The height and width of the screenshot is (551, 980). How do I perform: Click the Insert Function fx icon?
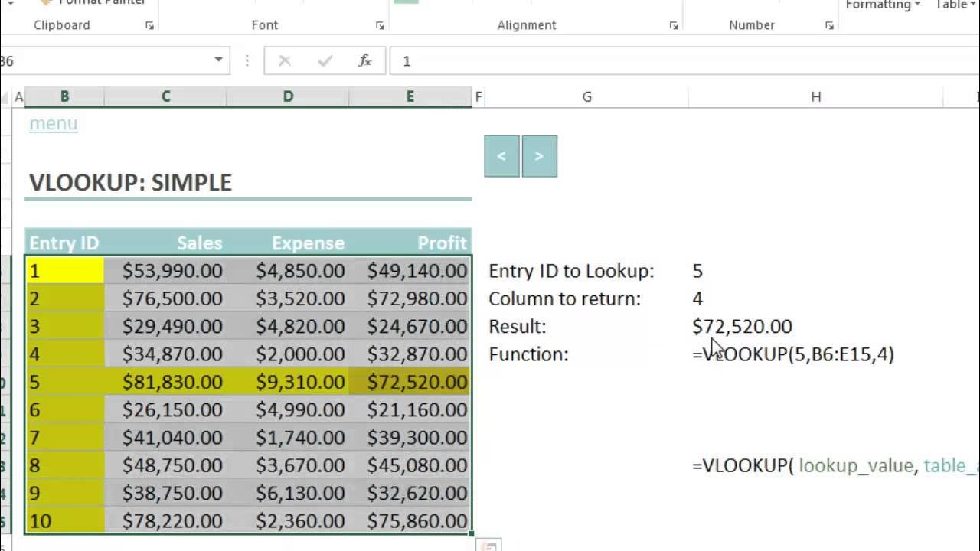(x=364, y=60)
